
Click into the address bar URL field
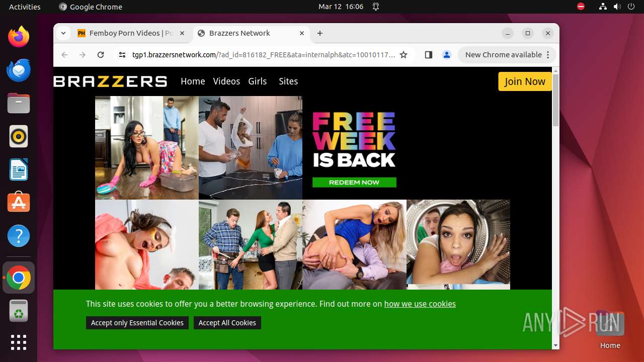click(264, 55)
